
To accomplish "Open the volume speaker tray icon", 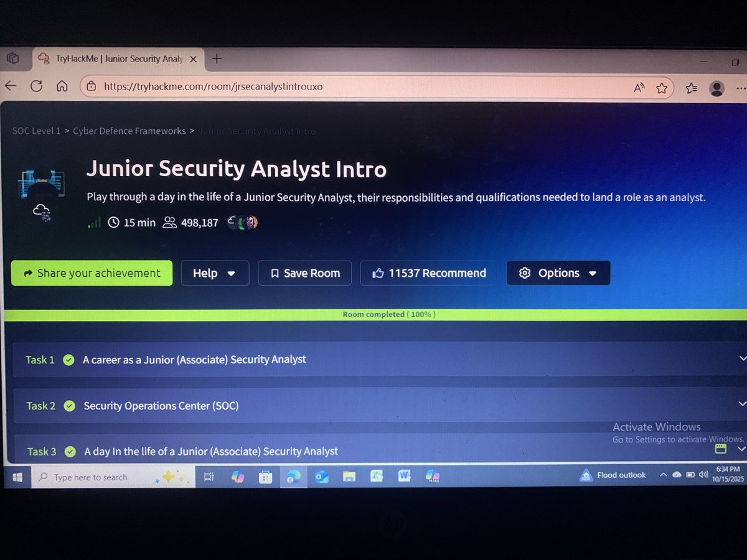I will click(x=703, y=475).
